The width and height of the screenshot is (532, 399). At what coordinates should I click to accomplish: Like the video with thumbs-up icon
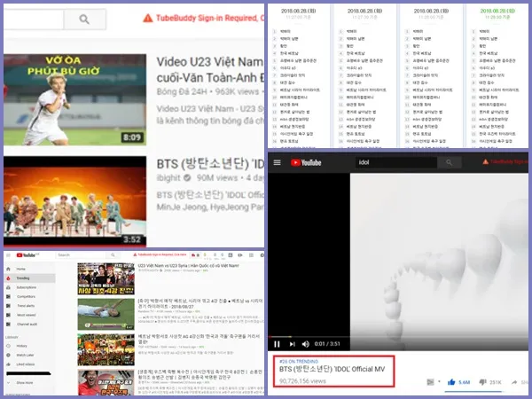(x=451, y=382)
